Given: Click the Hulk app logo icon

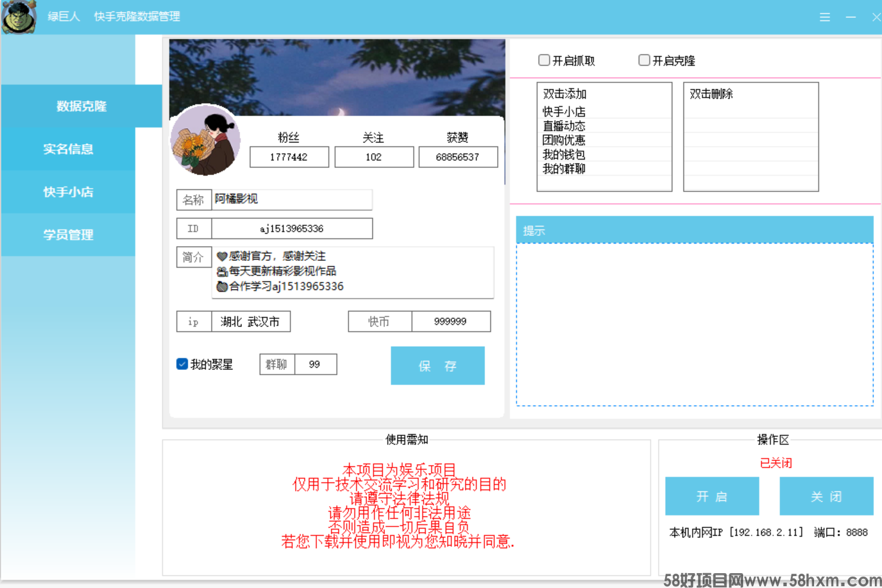Looking at the screenshot, I should 19,17.
